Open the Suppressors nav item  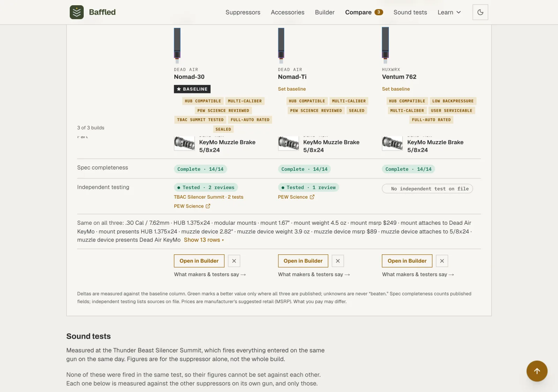243,12
